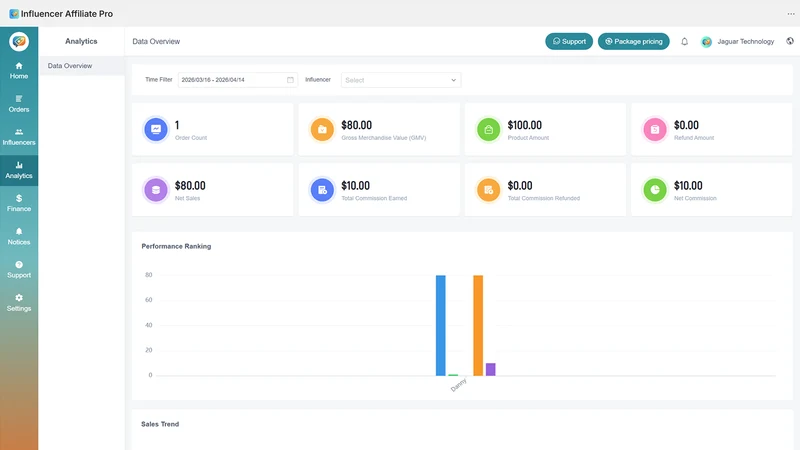
Task: Open the Time Filter date range field
Action: click(x=238, y=80)
